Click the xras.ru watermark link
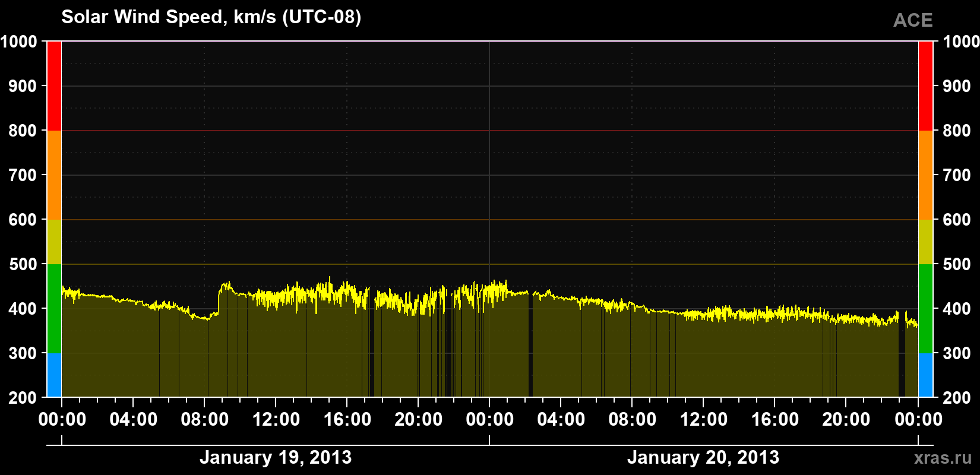Image resolution: width=980 pixels, height=475 pixels. tap(943, 458)
